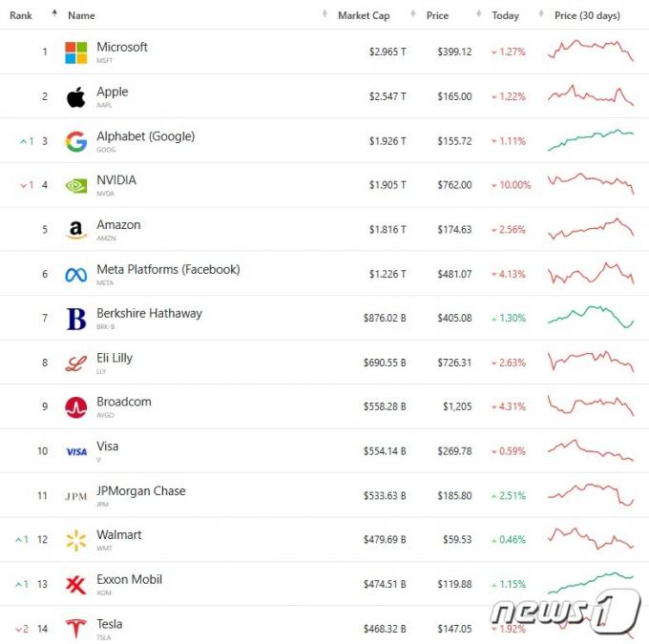Click the Tesla logo icon
Screen dimensions: 649x644
(76, 629)
